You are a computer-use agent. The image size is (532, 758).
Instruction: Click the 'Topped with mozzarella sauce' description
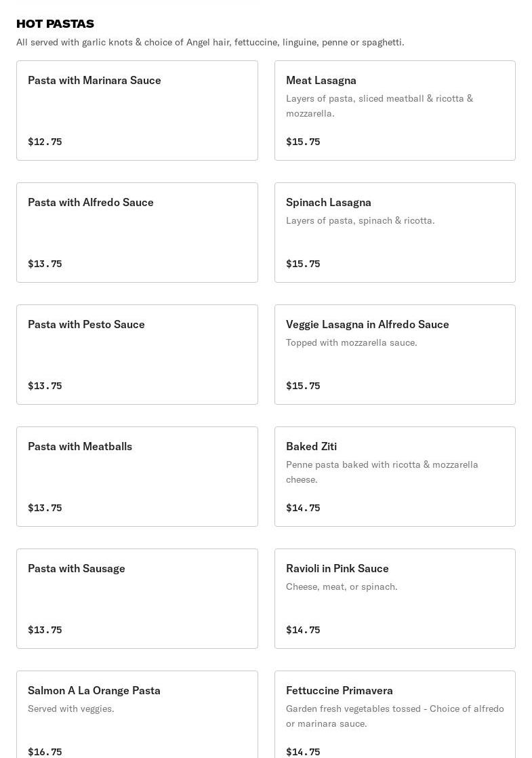point(351,343)
